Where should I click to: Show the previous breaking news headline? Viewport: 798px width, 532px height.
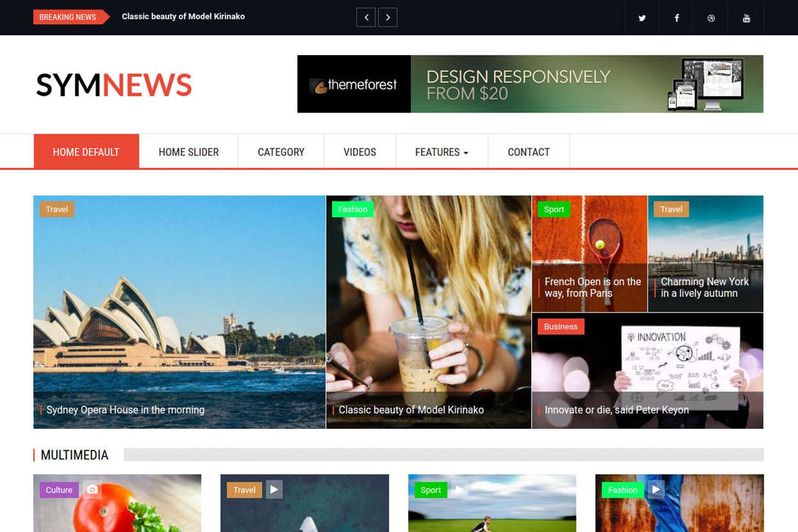pyautogui.click(x=366, y=17)
